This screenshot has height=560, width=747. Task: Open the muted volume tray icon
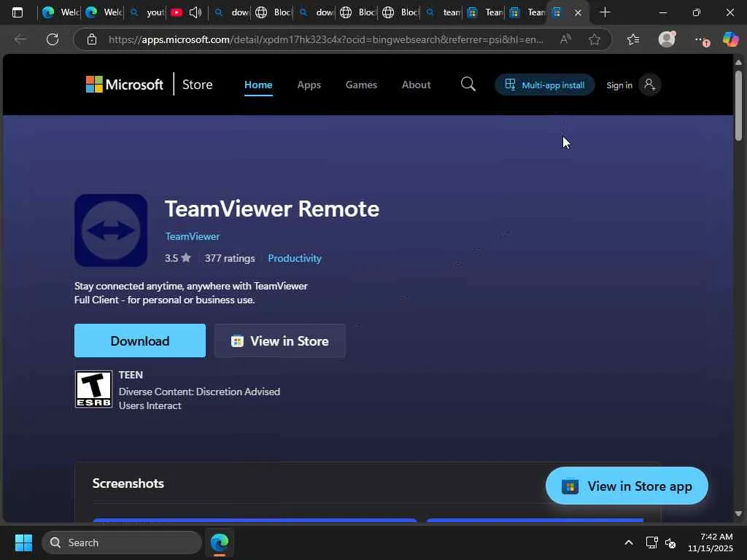pos(671,542)
